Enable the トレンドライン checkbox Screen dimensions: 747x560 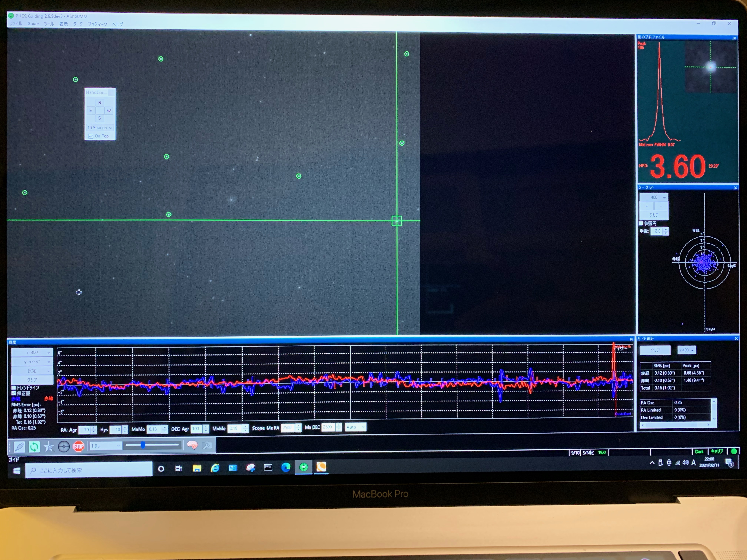14,388
